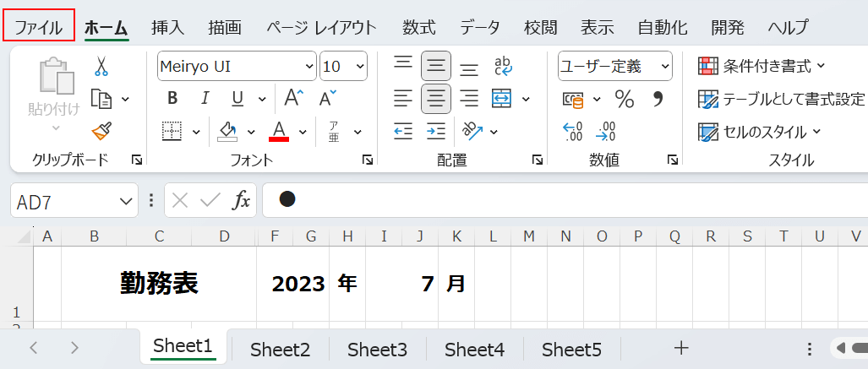Image resolution: width=868 pixels, height=369 pixels.
Task: Toggle Bold formatting
Action: point(172,99)
